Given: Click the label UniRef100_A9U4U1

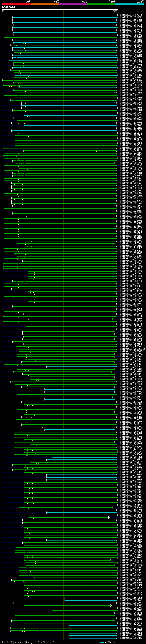Looking at the screenshot, I should tap(131, 35).
